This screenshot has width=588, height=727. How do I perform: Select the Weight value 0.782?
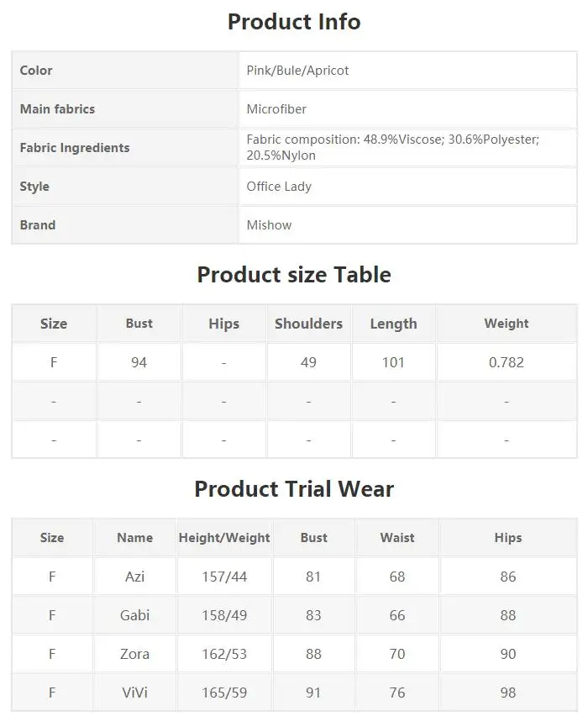click(507, 362)
